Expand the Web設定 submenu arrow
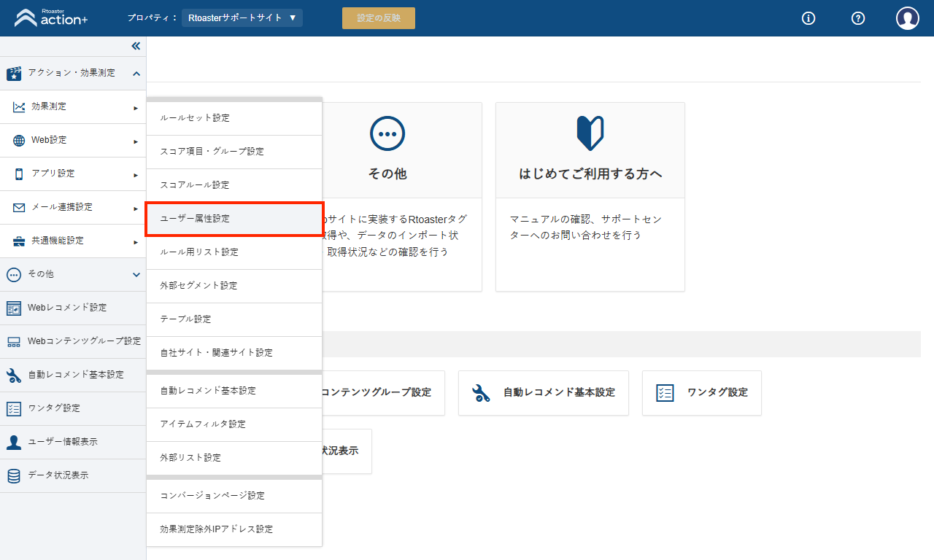Screen dimensions: 934x560 (136, 141)
